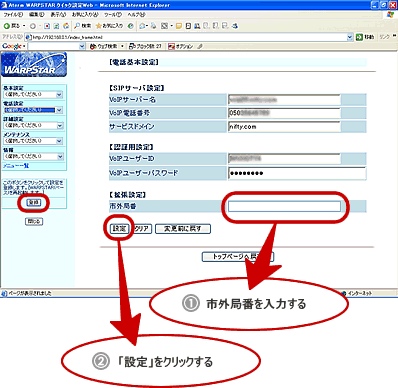
Task: Click the Google toolbar highlighter pen icon
Action: (x=200, y=46)
